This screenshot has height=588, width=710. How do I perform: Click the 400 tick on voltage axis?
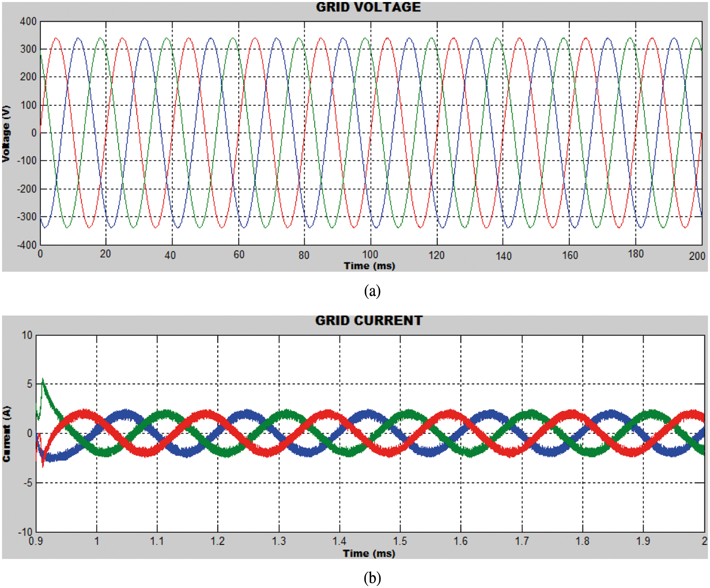click(28, 21)
